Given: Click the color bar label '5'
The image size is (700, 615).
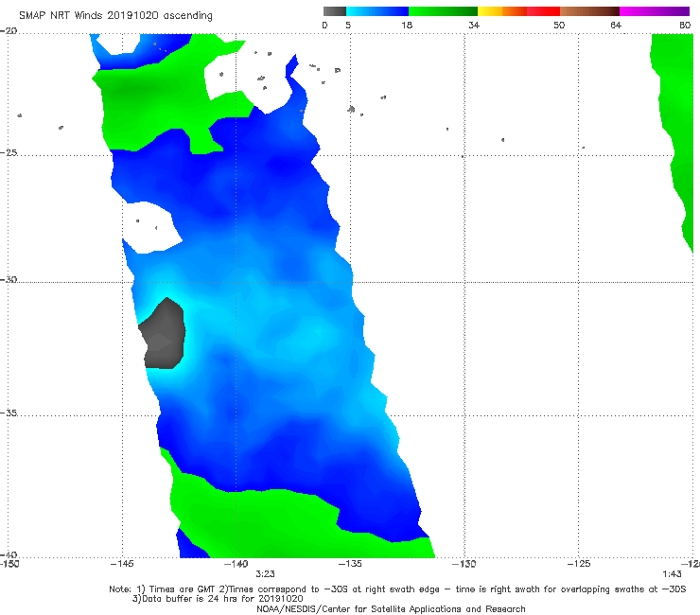Looking at the screenshot, I should click(x=348, y=25).
